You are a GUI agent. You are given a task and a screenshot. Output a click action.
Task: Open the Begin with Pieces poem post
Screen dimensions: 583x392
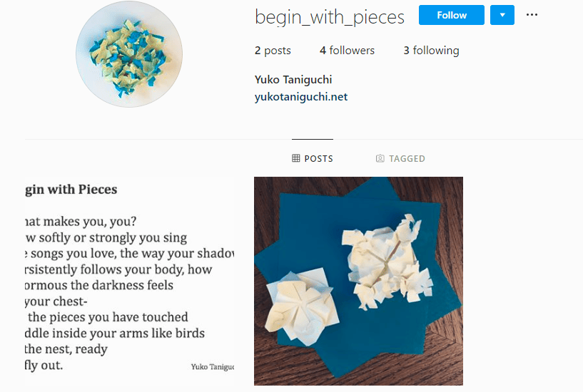129,281
